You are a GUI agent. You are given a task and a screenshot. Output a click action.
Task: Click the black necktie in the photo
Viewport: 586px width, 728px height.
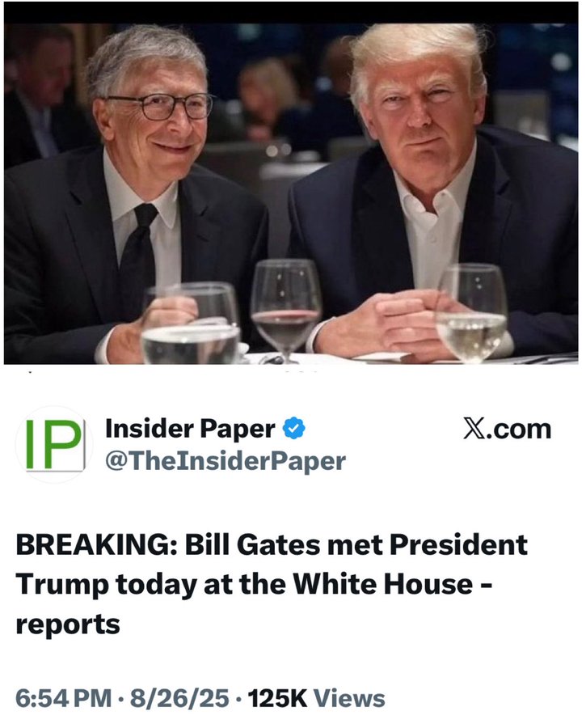pyautogui.click(x=139, y=260)
